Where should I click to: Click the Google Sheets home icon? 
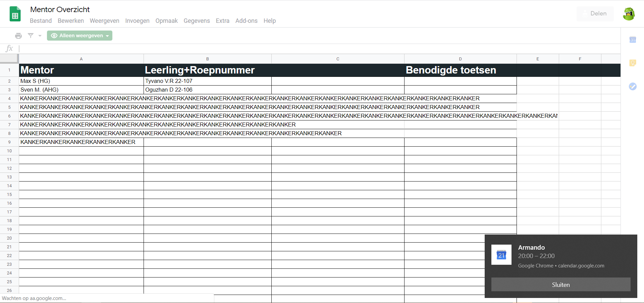coord(15,14)
